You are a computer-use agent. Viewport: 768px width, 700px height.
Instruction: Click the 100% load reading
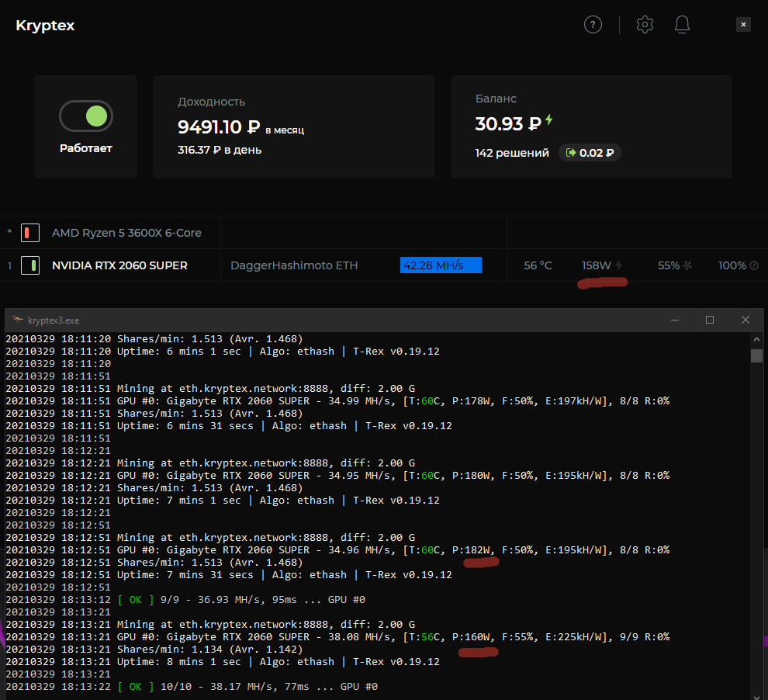point(732,265)
